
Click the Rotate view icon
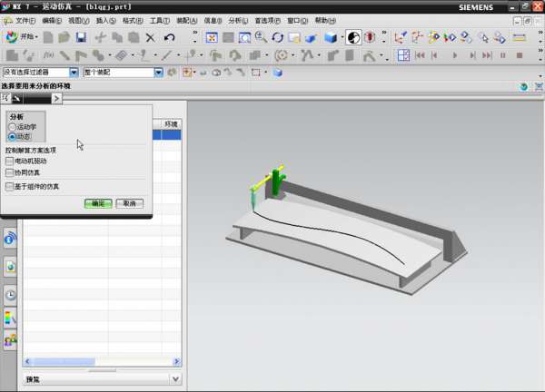pyautogui.click(x=277, y=37)
